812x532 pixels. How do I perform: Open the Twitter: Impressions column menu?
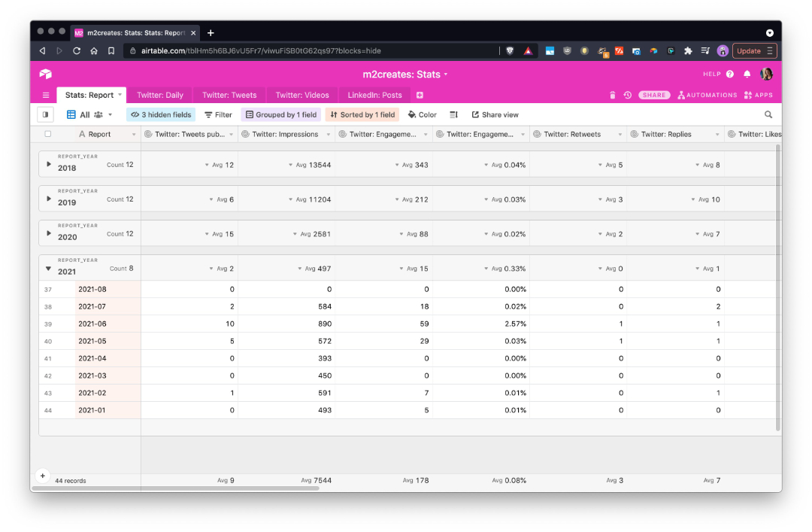pyautogui.click(x=329, y=134)
